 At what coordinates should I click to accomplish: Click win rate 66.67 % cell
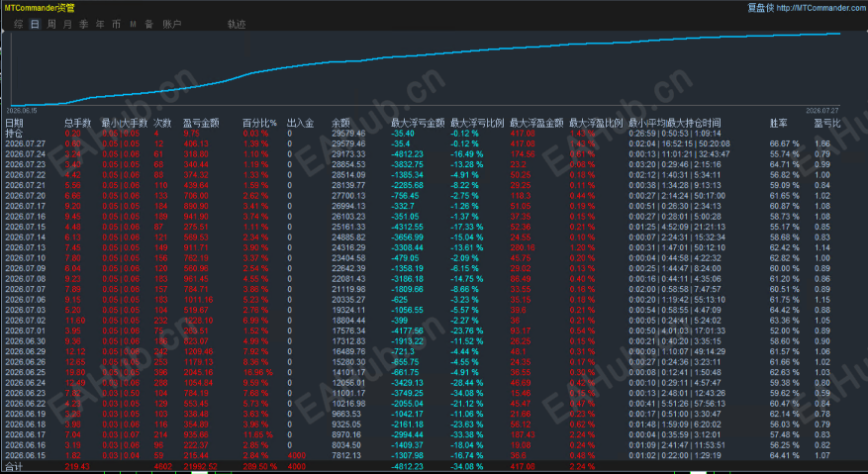pyautogui.click(x=785, y=143)
